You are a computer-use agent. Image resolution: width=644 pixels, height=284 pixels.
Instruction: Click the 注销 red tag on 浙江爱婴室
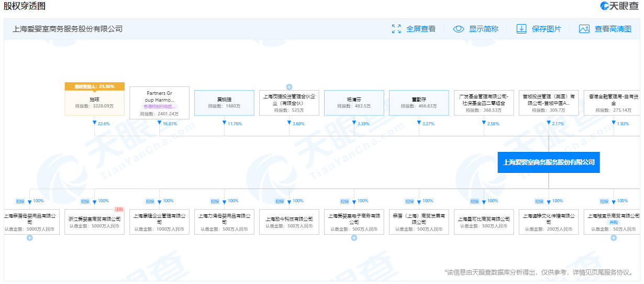pyautogui.click(x=119, y=209)
